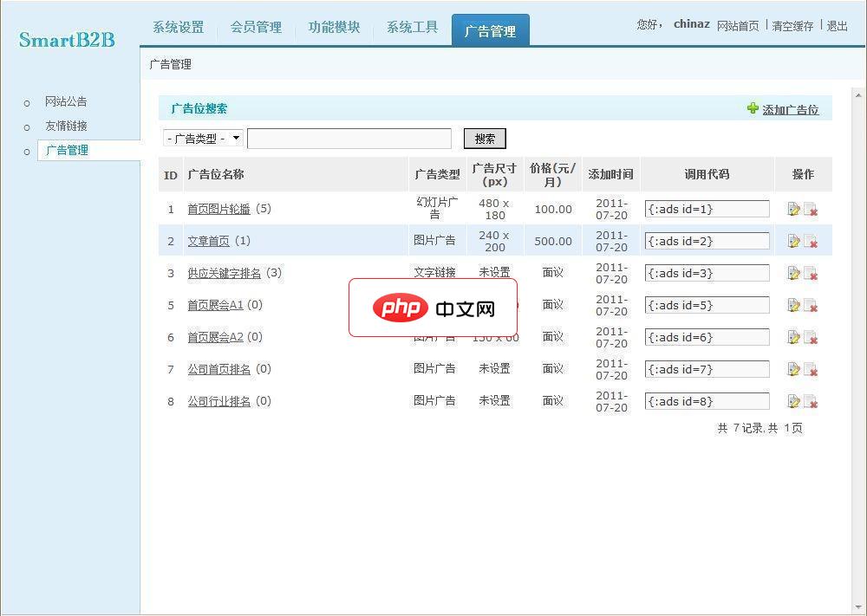The image size is (867, 616).
Task: Select the bullet next to 友情链接
Action: click(29, 126)
